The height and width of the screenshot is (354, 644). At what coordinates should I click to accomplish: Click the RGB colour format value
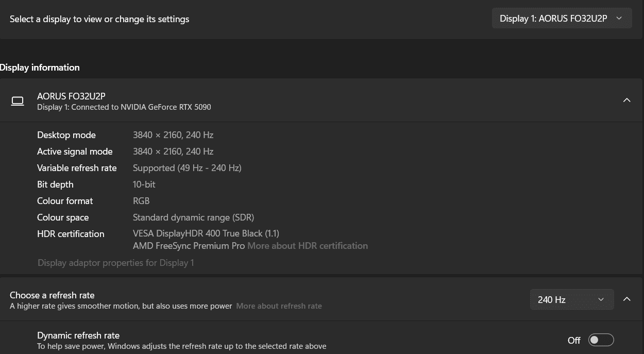point(141,201)
